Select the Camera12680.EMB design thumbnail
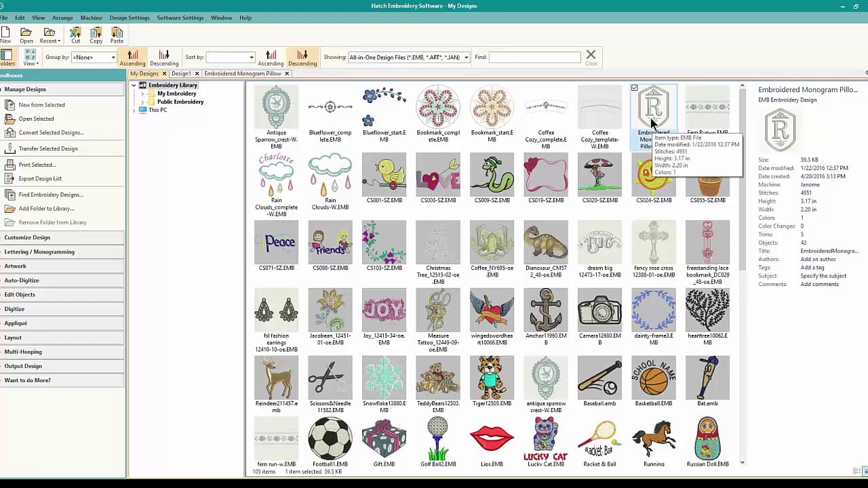Image resolution: width=868 pixels, height=488 pixels. [x=599, y=310]
